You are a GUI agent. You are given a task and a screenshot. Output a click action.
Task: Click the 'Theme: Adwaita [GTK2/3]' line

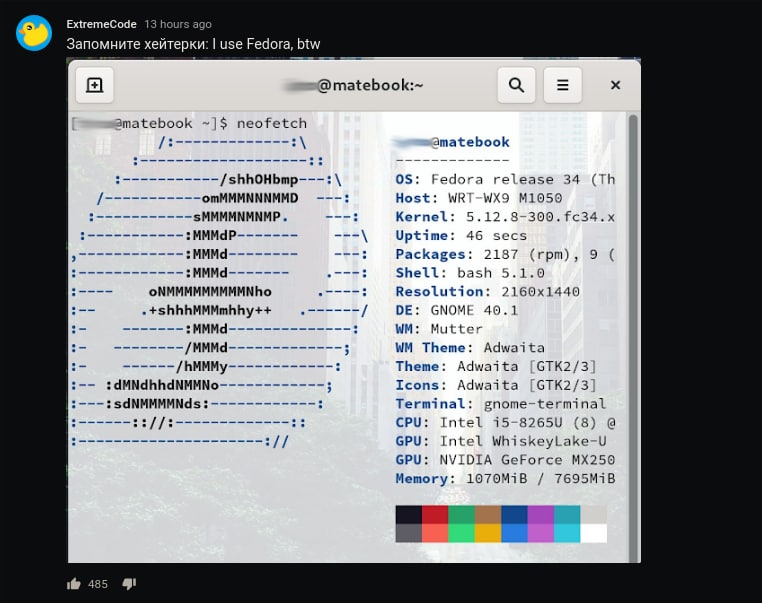coord(496,366)
